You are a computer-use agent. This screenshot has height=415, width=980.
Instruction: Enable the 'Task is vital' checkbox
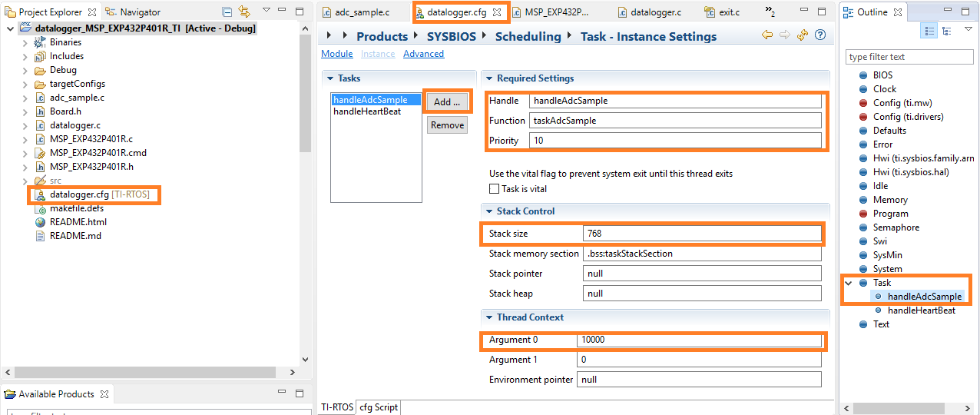tap(495, 188)
